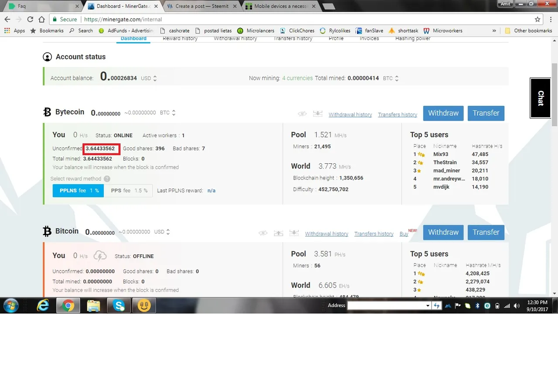The width and height of the screenshot is (558, 392).
Task: Click the browser home icon
Action: [41, 19]
